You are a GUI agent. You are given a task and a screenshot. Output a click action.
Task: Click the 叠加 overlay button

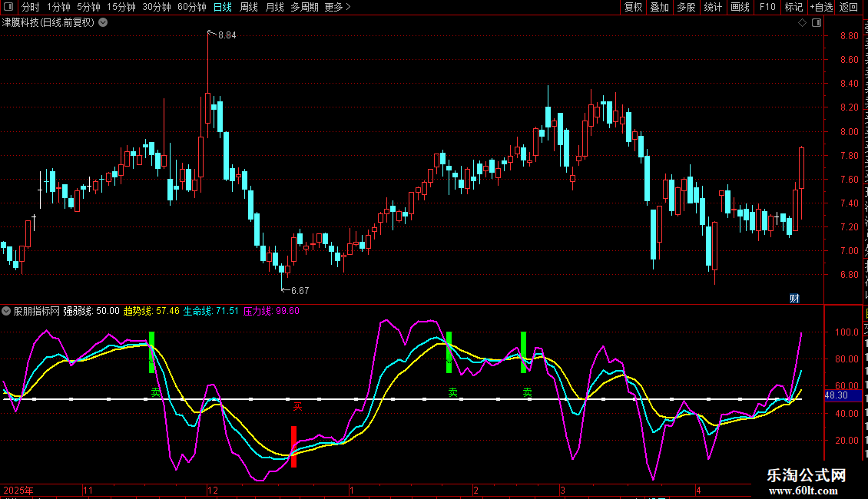coord(659,7)
